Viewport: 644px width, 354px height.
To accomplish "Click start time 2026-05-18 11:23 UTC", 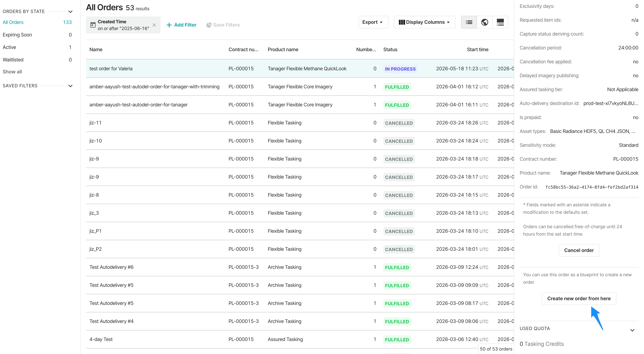I will click(462, 69).
